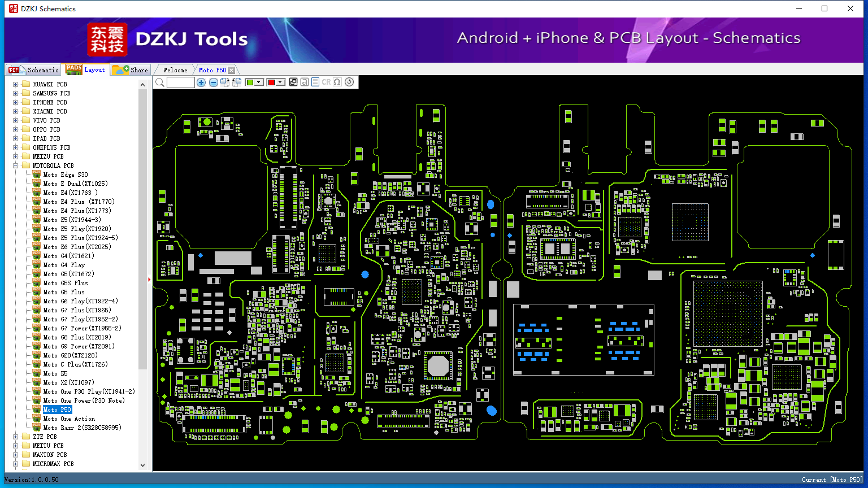Select Moto E5 Play(XT1920) in the tree
The image size is (868, 488).
coord(77,229)
